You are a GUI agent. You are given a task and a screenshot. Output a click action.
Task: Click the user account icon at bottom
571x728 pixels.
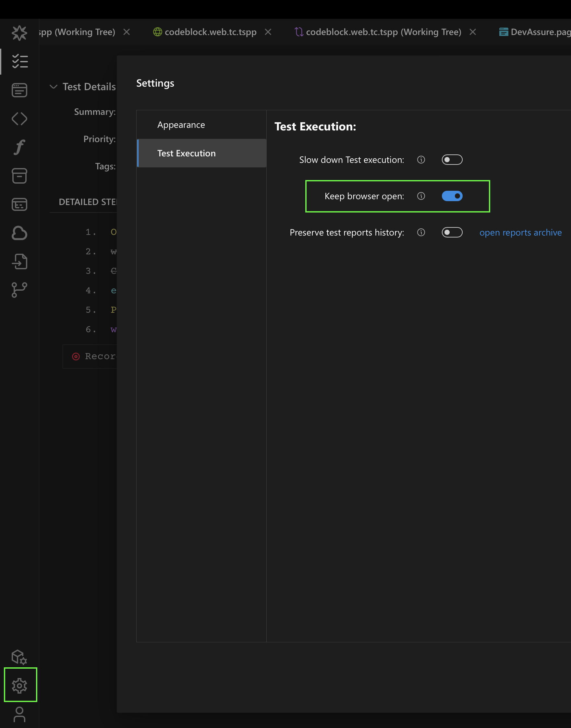[19, 714]
